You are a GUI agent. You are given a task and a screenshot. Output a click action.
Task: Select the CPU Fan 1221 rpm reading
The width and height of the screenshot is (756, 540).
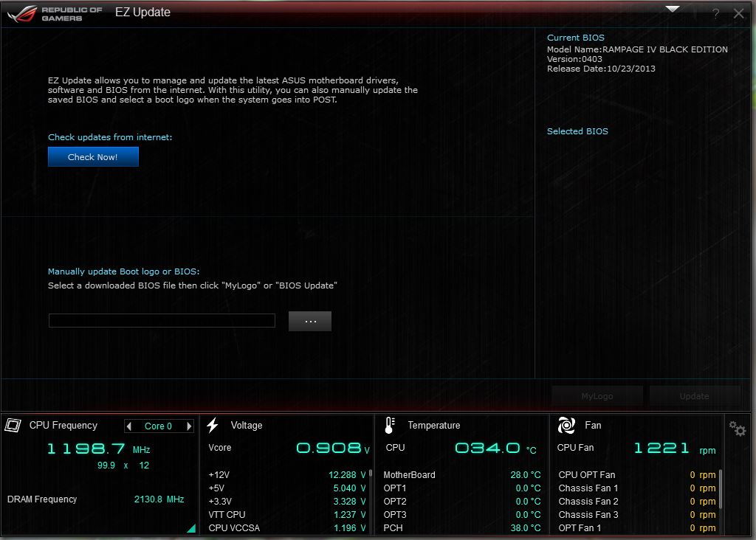click(x=636, y=448)
